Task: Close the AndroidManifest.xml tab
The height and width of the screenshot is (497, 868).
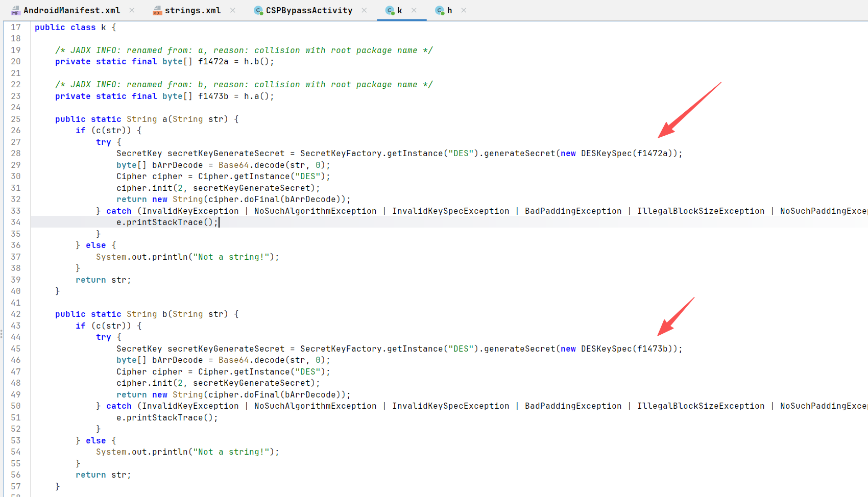Action: click(132, 10)
